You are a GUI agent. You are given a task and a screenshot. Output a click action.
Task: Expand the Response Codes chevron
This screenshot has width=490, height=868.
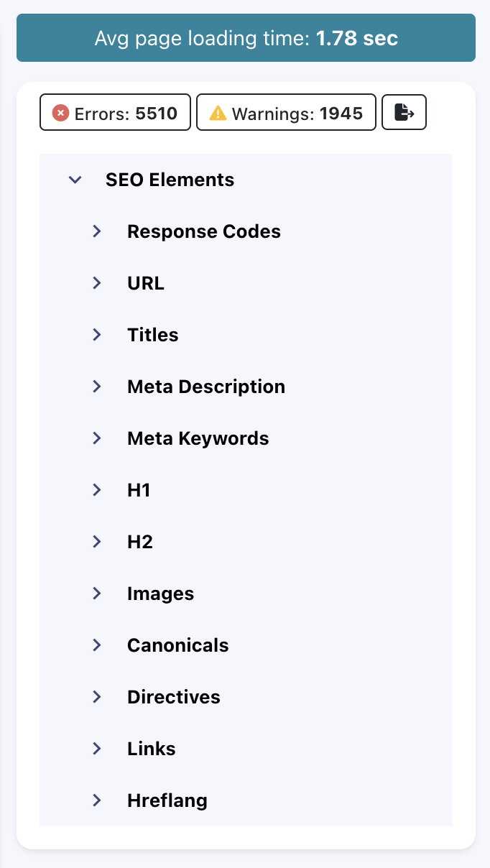pos(97,231)
